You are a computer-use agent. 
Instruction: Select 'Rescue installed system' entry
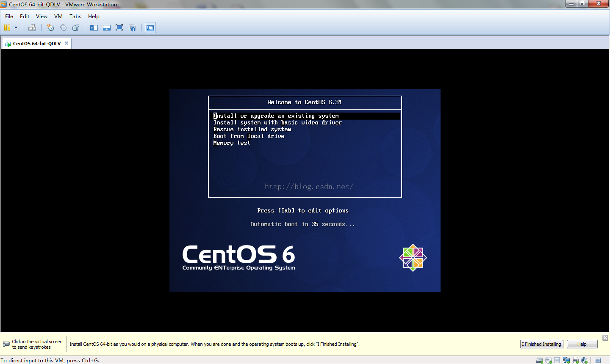pos(252,129)
